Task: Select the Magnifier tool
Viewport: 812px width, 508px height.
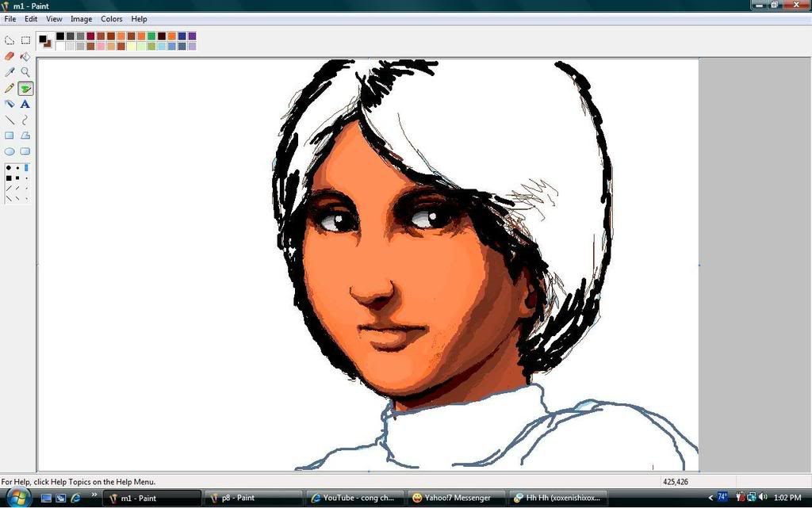Action: coord(25,71)
